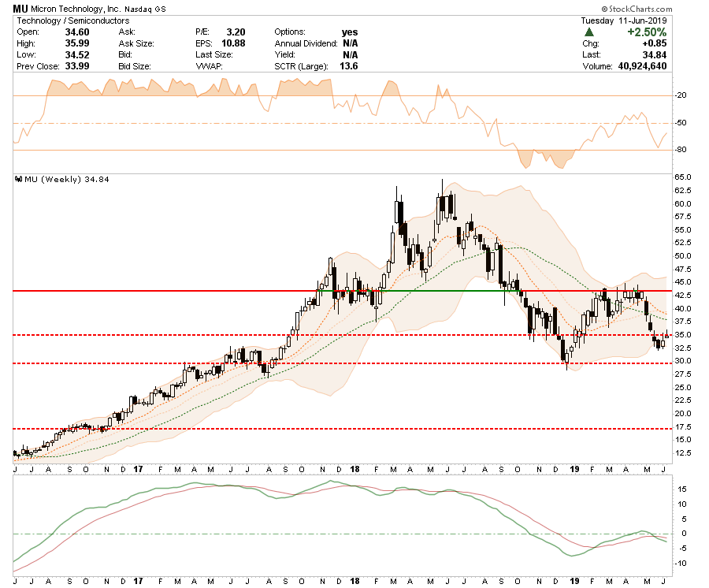
Task: Click the 'Technology / Semiconductors' sector text
Action: 72,20
